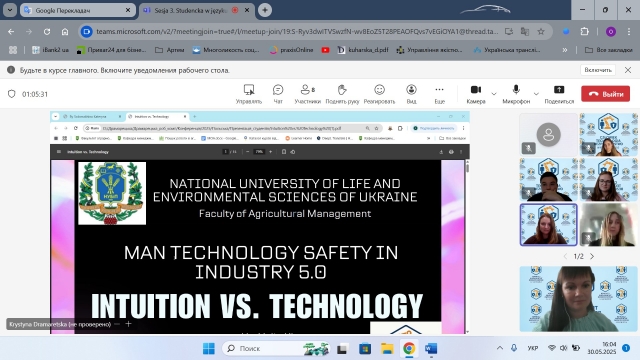The image size is (640, 360).
Task: Expand the Microphone options arrow
Action: [536, 94]
